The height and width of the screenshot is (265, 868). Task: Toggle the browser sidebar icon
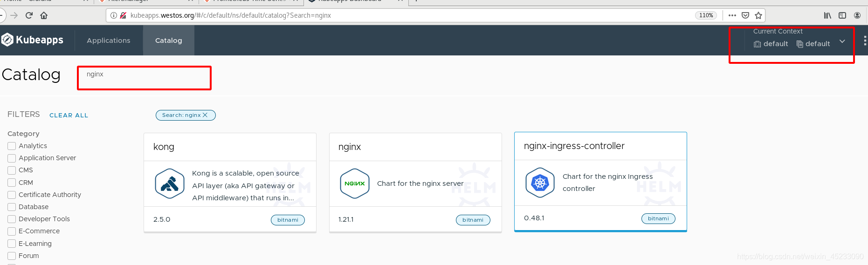(842, 15)
